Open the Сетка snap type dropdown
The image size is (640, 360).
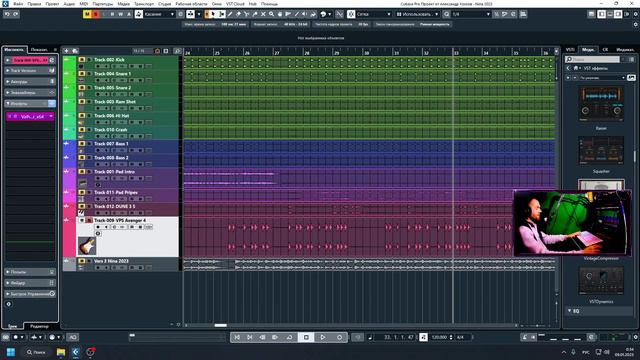[373, 14]
